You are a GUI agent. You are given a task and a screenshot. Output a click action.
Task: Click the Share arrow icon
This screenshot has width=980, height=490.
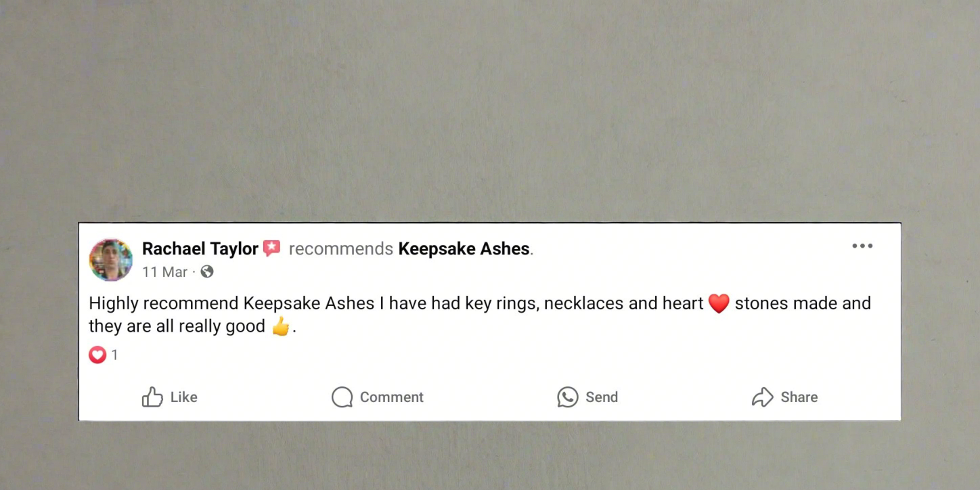tap(763, 397)
